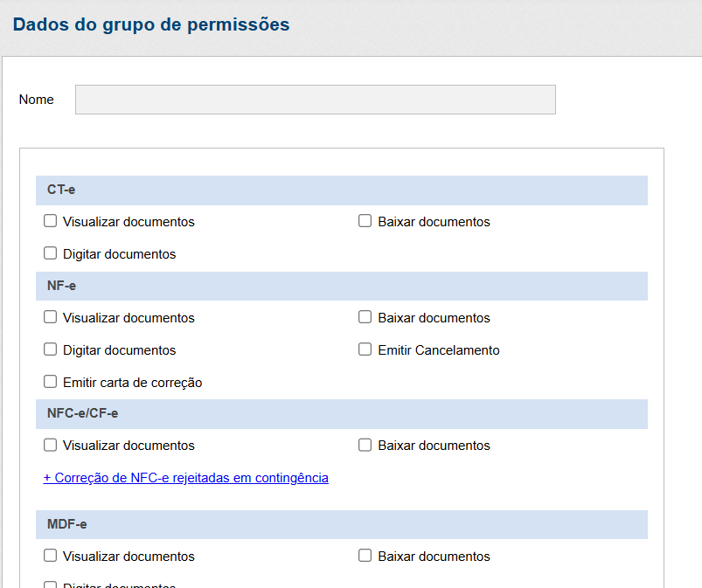Check Baixar documentos in CT-e section
The height and width of the screenshot is (588, 702).
point(365,221)
